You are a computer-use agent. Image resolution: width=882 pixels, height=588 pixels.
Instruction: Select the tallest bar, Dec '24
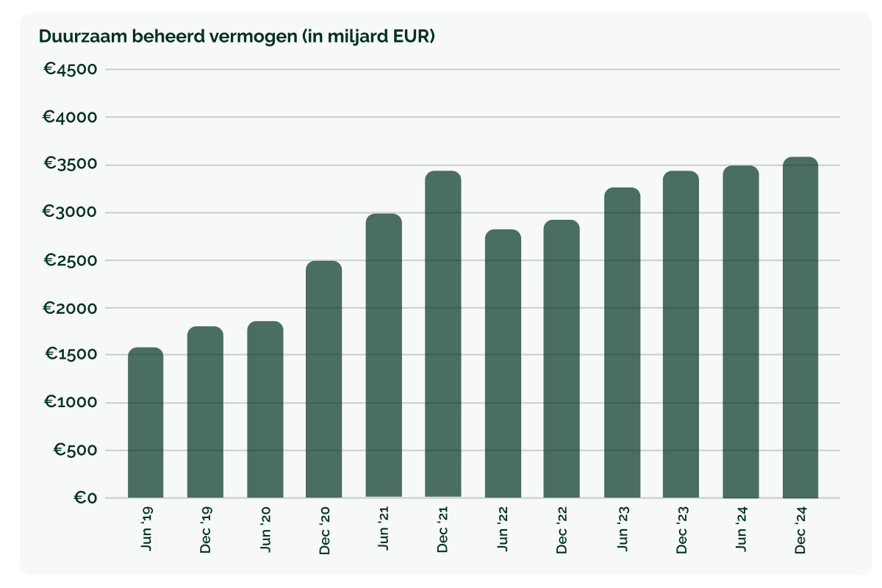800,327
